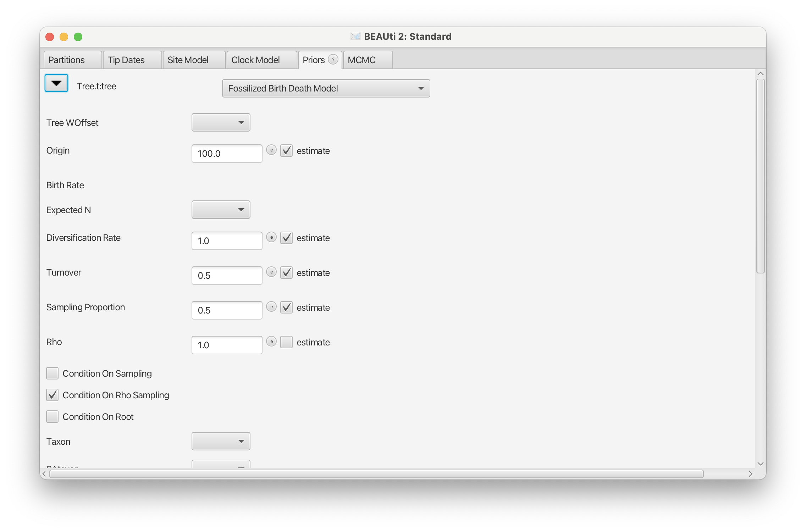Image resolution: width=806 pixels, height=532 pixels.
Task: Click the scroll right arrow
Action: (750, 474)
